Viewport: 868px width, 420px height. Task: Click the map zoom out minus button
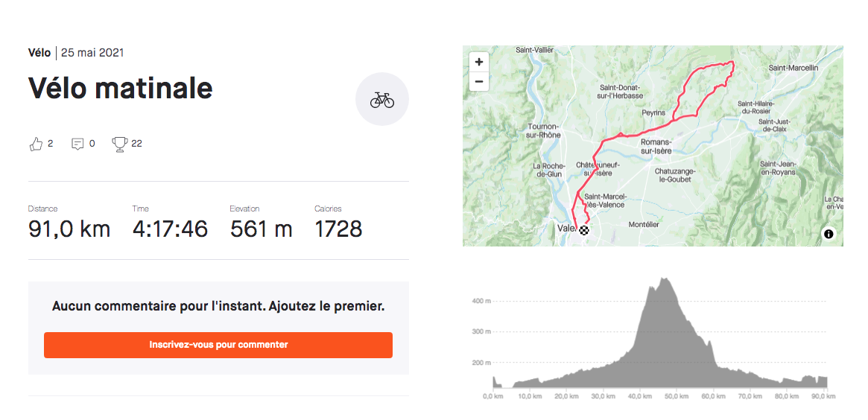click(x=479, y=81)
